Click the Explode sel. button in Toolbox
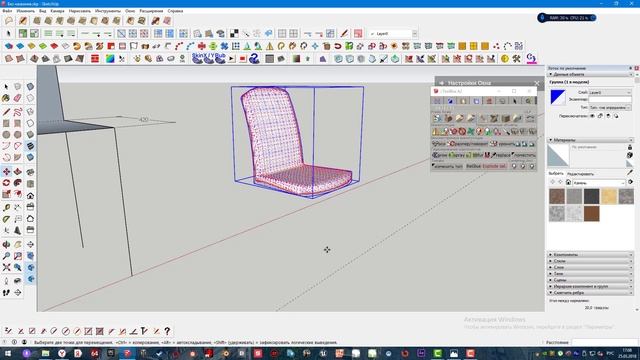Screen dimensions: 640x360 [x=494, y=166]
